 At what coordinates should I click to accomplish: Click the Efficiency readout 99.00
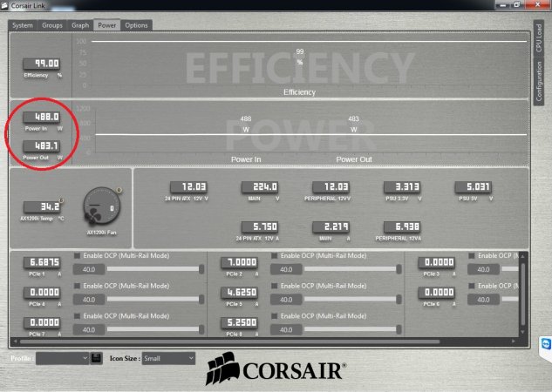(42, 64)
